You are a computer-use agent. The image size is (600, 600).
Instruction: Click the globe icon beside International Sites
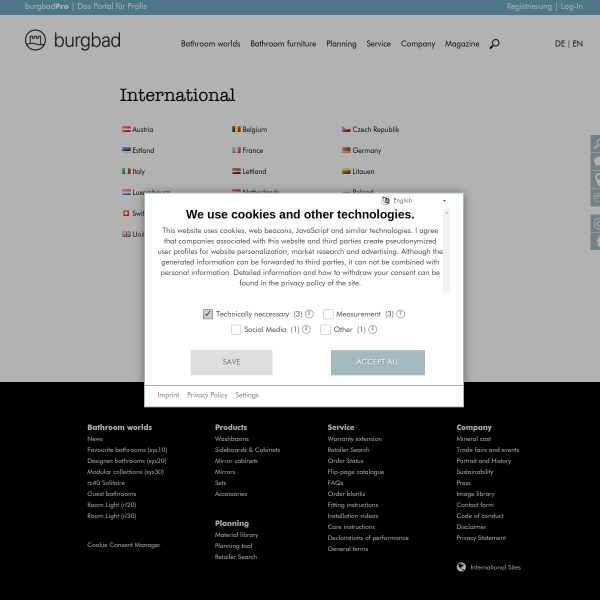(x=461, y=567)
